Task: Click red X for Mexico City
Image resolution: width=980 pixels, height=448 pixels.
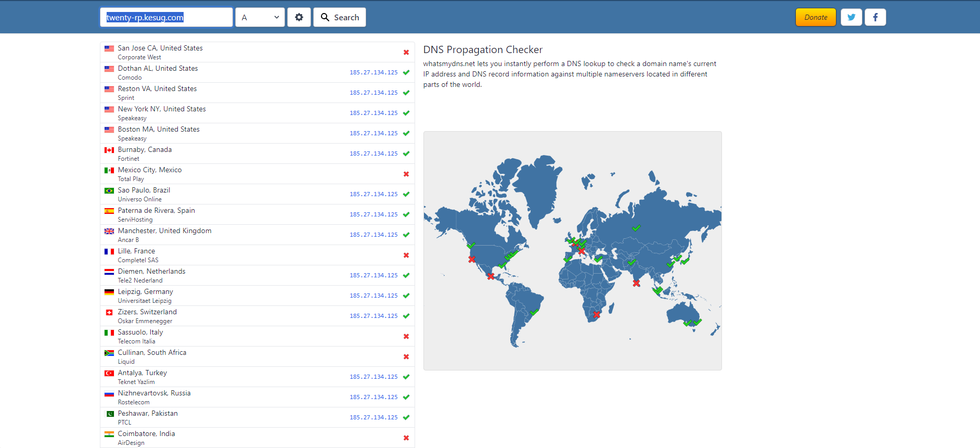Action: click(x=406, y=174)
